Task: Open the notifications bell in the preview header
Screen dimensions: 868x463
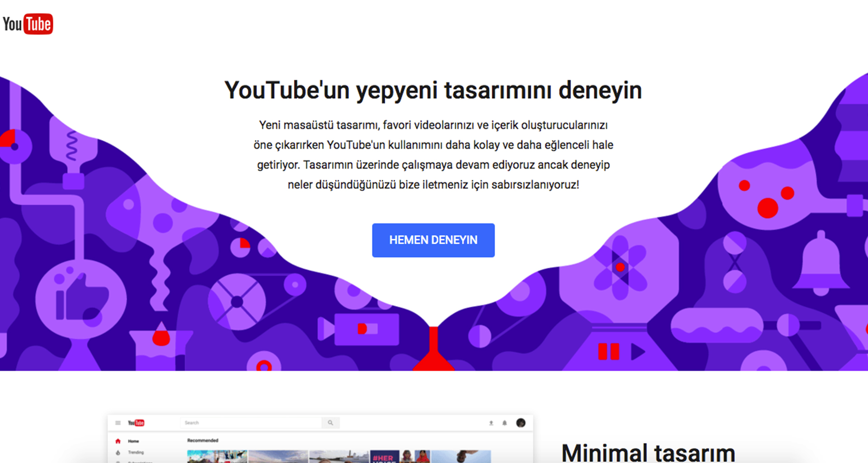Action: pos(505,423)
